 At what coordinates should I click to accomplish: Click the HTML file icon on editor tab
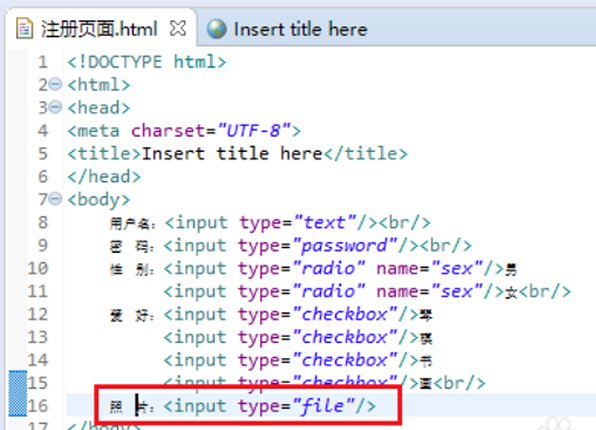pos(24,29)
